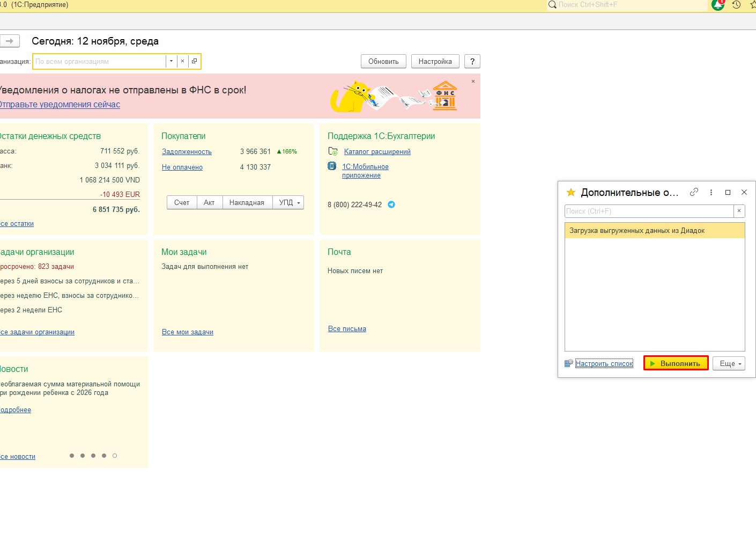Click the forward arrow navigation button
The width and height of the screenshot is (756, 549).
tap(10, 41)
